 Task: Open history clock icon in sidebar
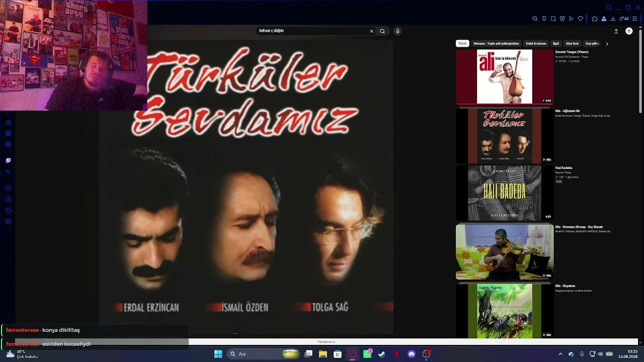pos(8,200)
